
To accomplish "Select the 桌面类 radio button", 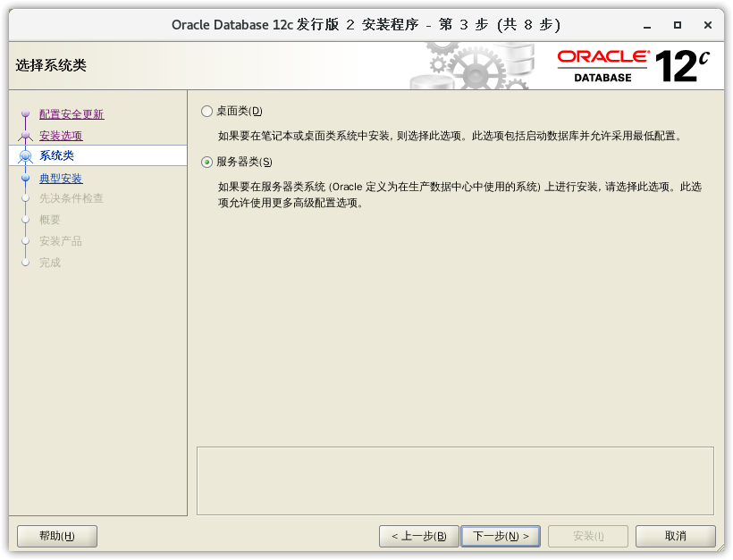I will pos(207,112).
